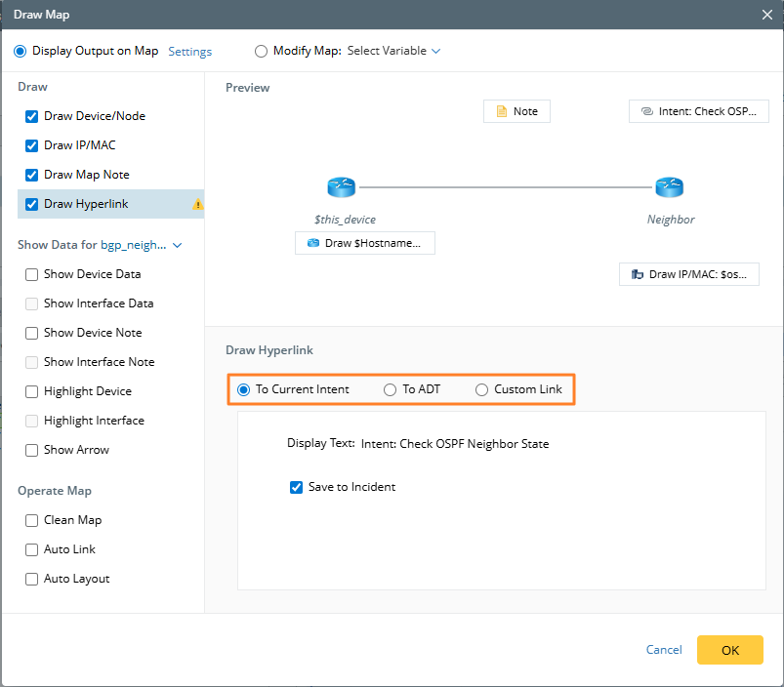The width and height of the screenshot is (784, 687).
Task: Choose the Custom Link radio option
Action: pos(482,389)
